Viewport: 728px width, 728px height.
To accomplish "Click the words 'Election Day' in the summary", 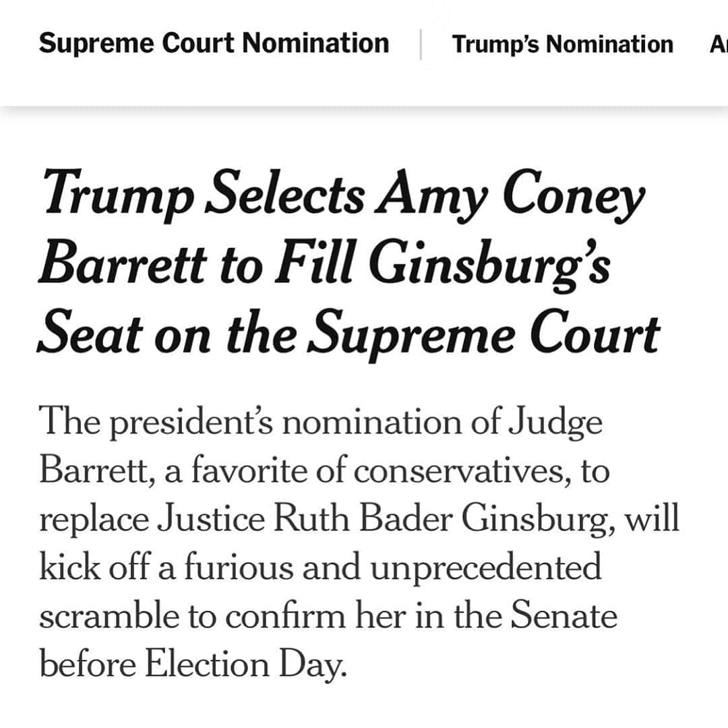I will 246,665.
